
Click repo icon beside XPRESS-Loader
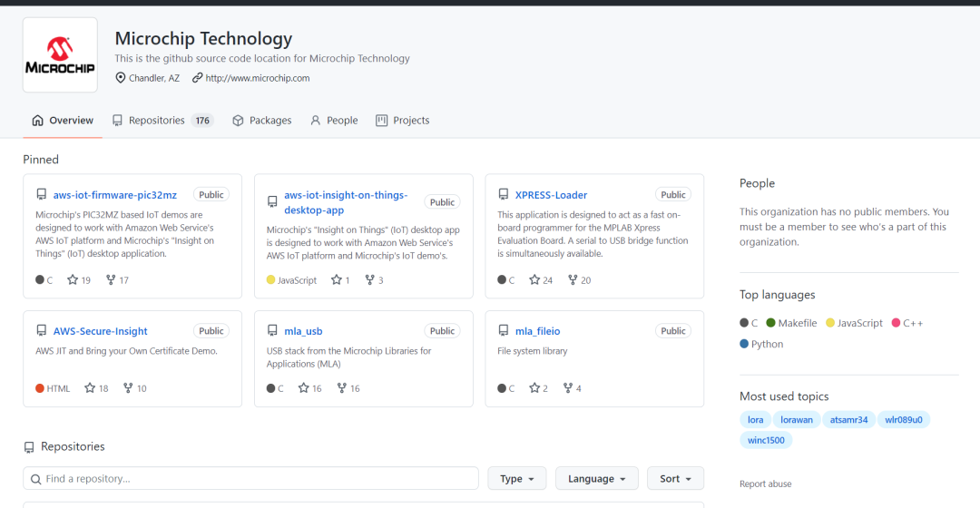coord(503,194)
